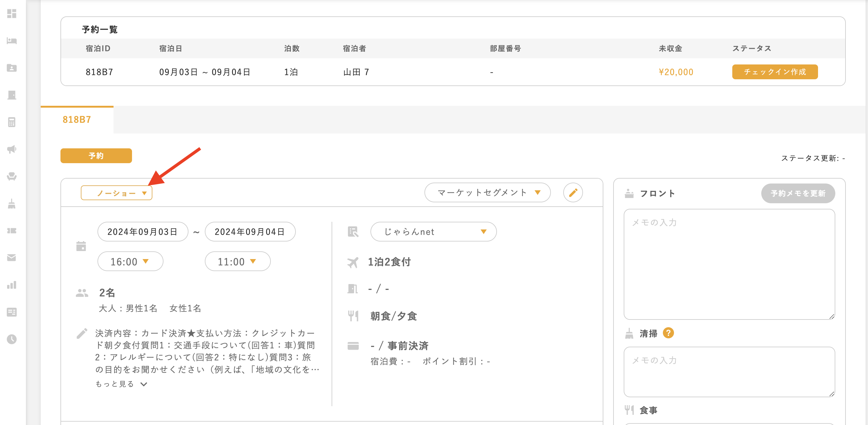
Task: Click the plan airplane icon beside 1泊2食付
Action: pos(353,262)
